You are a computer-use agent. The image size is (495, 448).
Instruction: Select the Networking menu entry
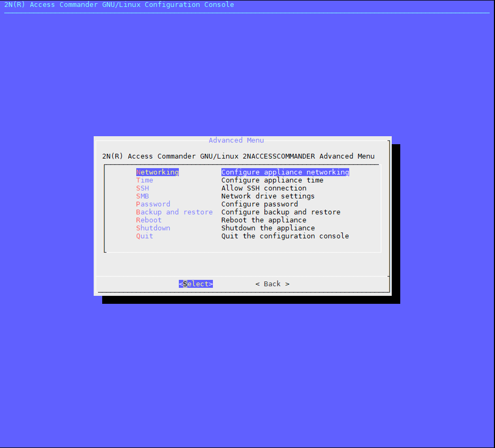[158, 172]
